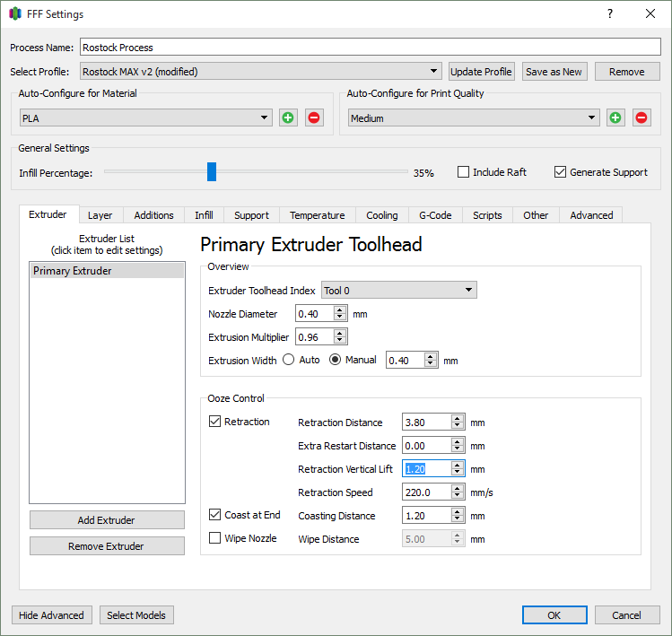Click red remove material profile icon

click(x=314, y=118)
